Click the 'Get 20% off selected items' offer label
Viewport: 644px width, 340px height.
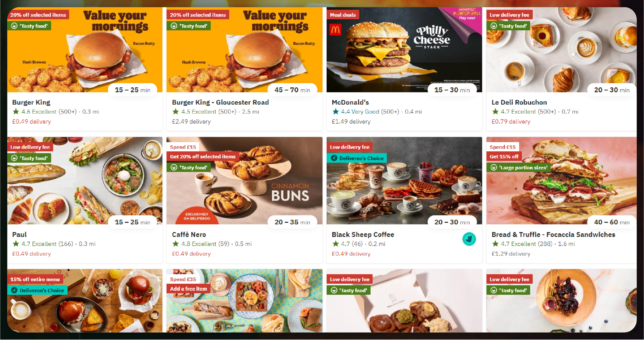[x=203, y=157]
